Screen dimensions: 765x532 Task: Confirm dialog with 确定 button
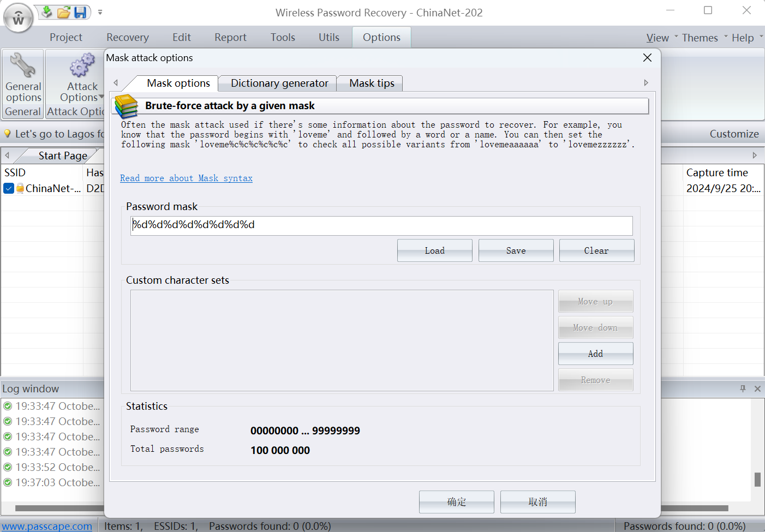(456, 502)
